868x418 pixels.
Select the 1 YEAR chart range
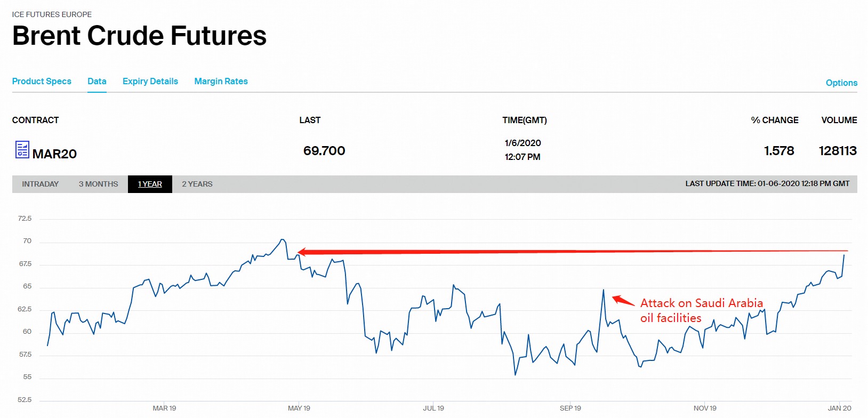[x=150, y=184]
